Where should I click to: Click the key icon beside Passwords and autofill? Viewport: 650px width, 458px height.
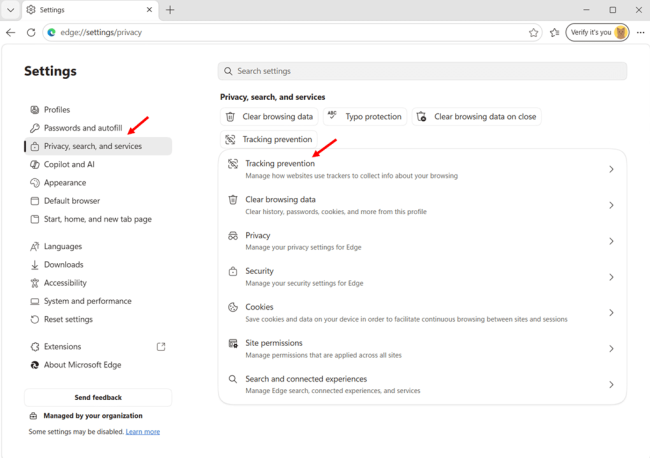(35, 128)
